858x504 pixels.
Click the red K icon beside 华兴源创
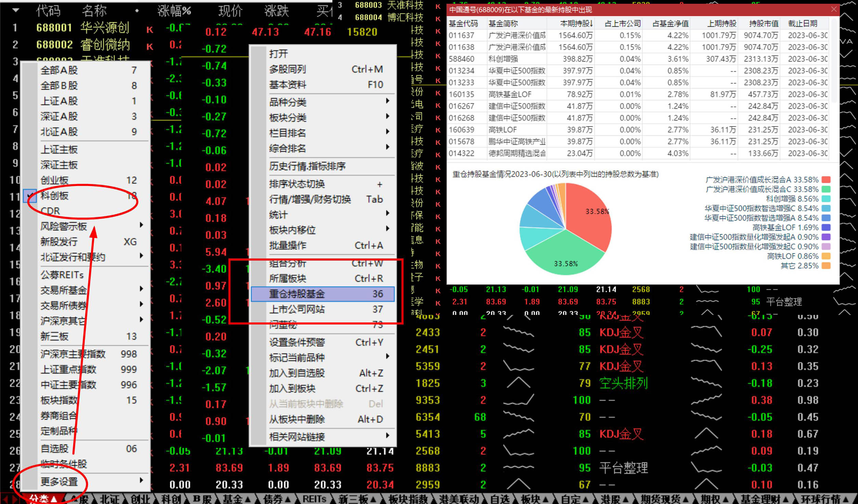pyautogui.click(x=149, y=30)
